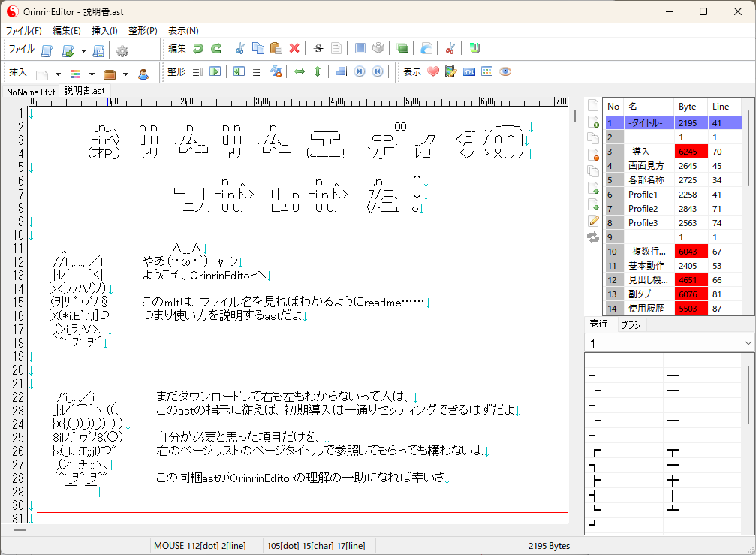This screenshot has height=555, width=756.
Task: Select the 画面見方 page row
Action: 673,166
